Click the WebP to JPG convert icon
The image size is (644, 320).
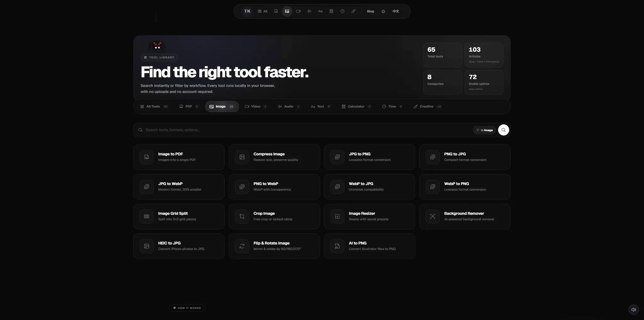pyautogui.click(x=337, y=187)
